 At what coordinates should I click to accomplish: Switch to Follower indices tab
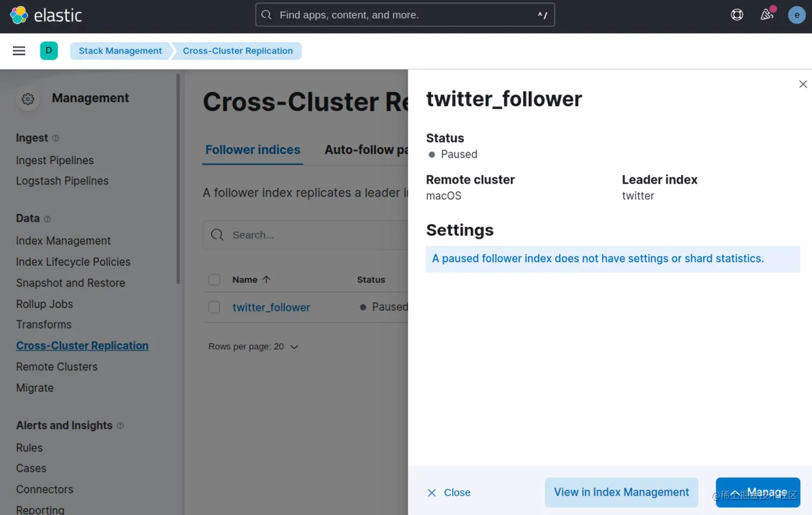point(252,150)
